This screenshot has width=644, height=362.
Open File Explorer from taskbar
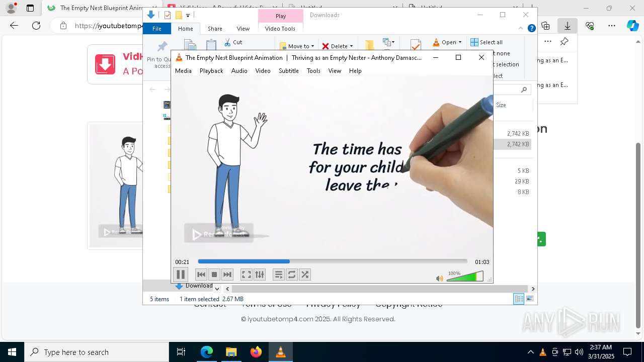click(x=231, y=352)
